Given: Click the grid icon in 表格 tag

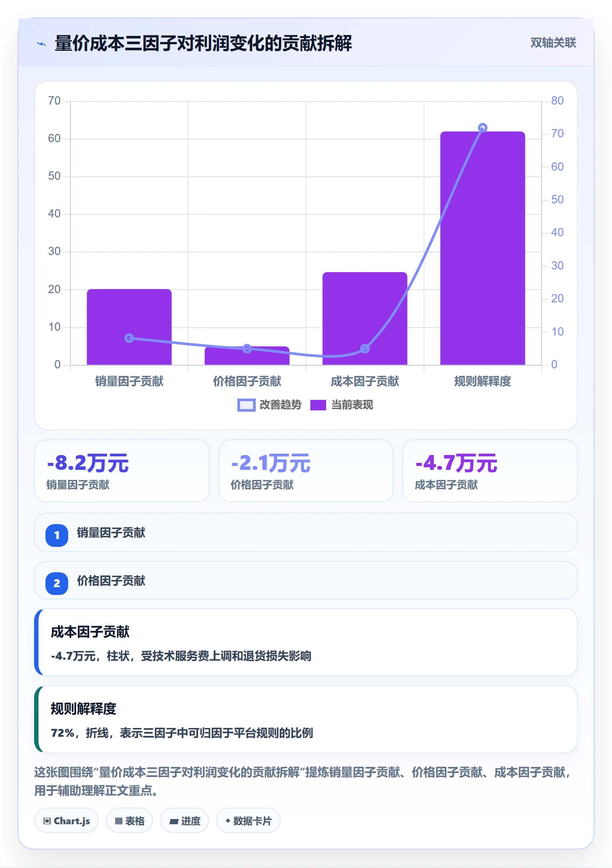Looking at the screenshot, I should [x=118, y=821].
